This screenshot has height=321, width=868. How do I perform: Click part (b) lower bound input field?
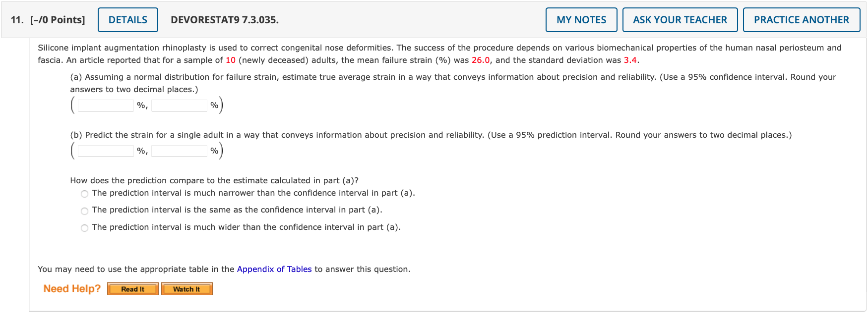106,151
